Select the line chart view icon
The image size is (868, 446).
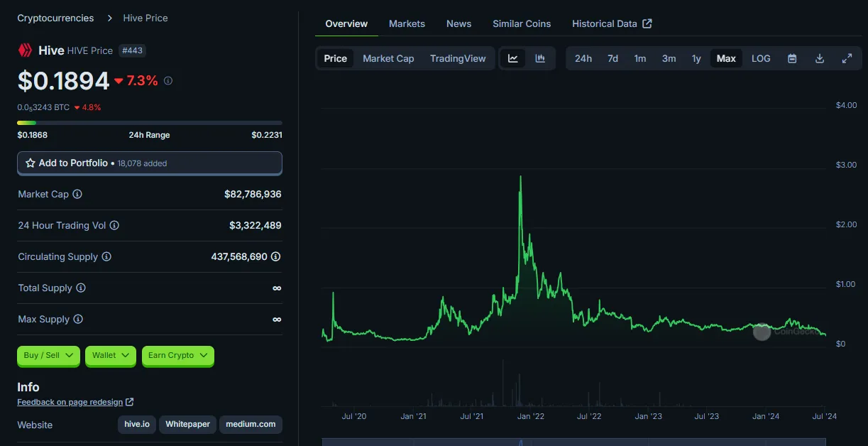point(513,58)
